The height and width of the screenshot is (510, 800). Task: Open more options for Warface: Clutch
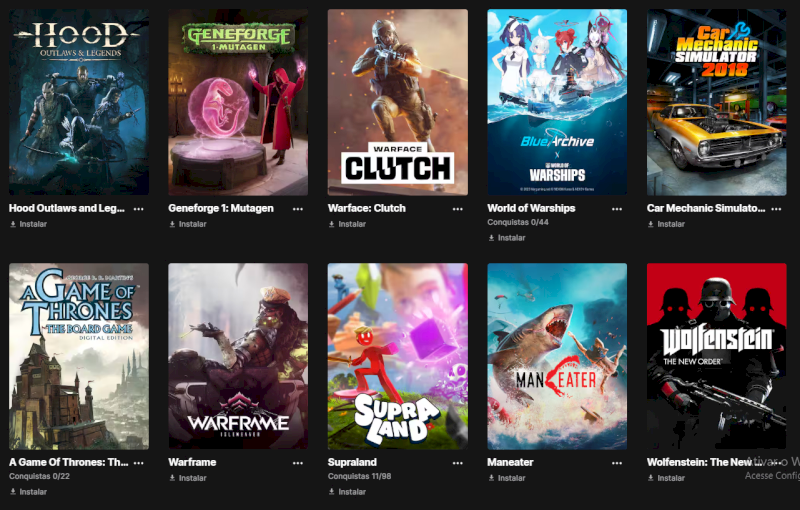pyautogui.click(x=458, y=209)
